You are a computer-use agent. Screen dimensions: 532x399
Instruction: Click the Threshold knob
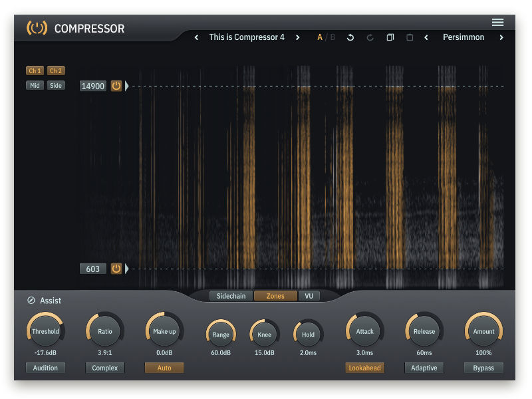(45, 331)
